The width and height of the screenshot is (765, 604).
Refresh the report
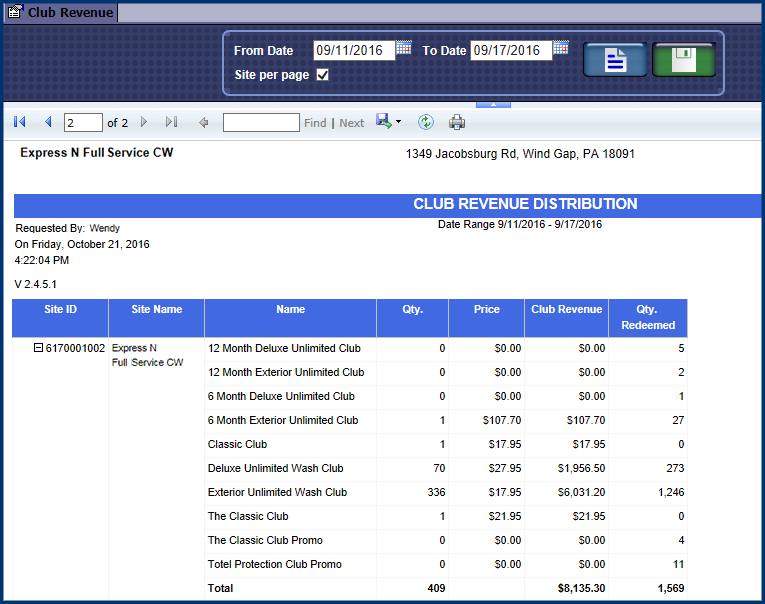[426, 122]
